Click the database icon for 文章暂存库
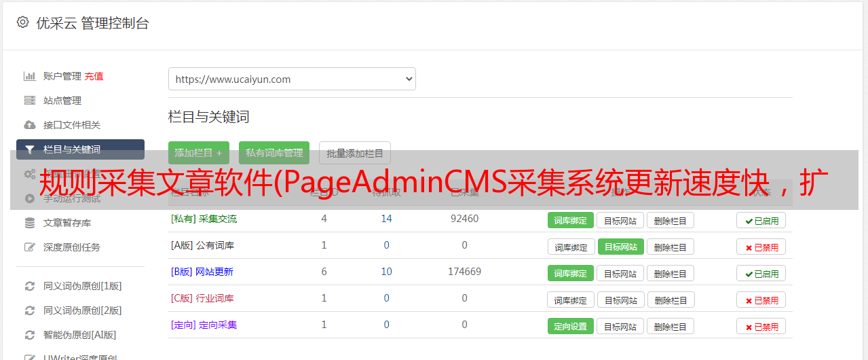Viewport: 868px width, 360px height. [29, 223]
